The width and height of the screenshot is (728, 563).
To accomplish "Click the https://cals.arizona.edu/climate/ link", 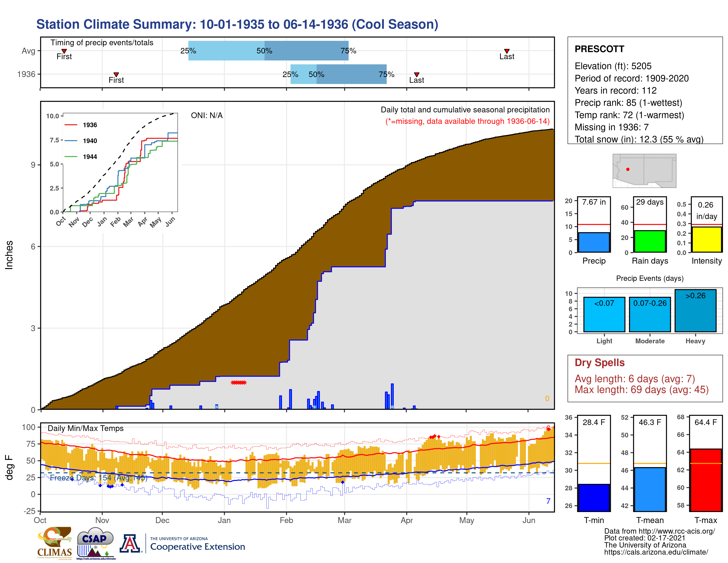I will pyautogui.click(x=656, y=552).
